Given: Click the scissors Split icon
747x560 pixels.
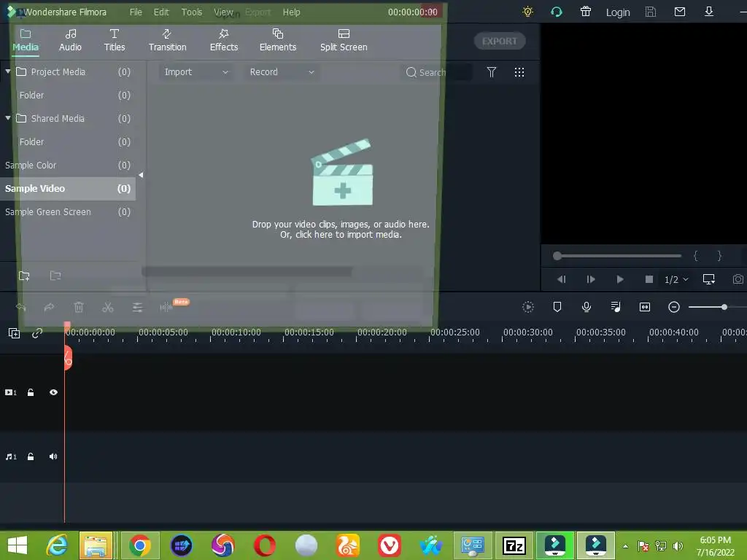Looking at the screenshot, I should (x=108, y=308).
